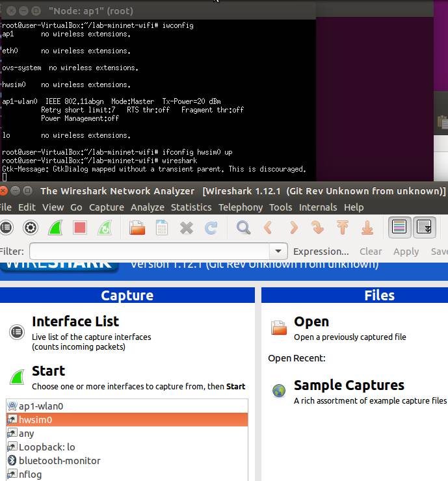This screenshot has width=448, height=481.
Task: Click the Sample Captures globe icon
Action: tap(279, 391)
